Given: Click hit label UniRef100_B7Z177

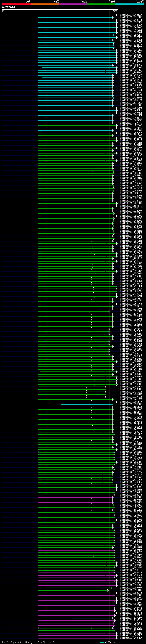Looking at the screenshot, I should [x=131, y=45].
